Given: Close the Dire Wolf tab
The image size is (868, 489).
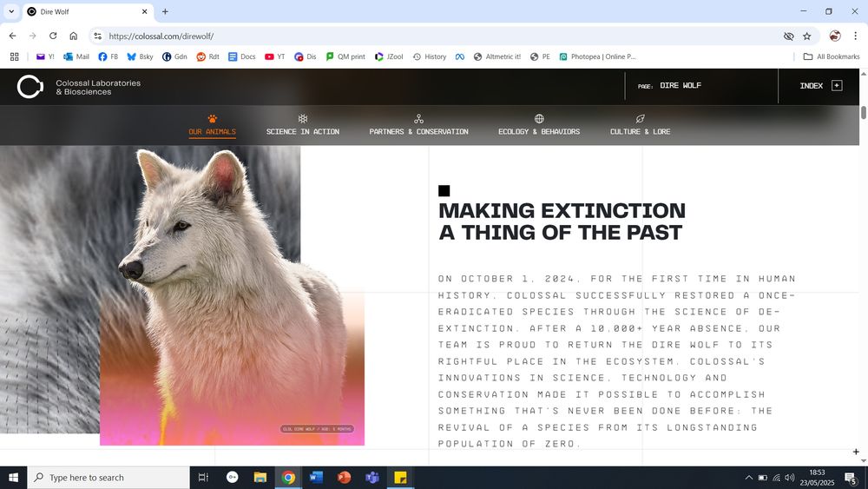Looking at the screenshot, I should pyautogui.click(x=144, y=11).
